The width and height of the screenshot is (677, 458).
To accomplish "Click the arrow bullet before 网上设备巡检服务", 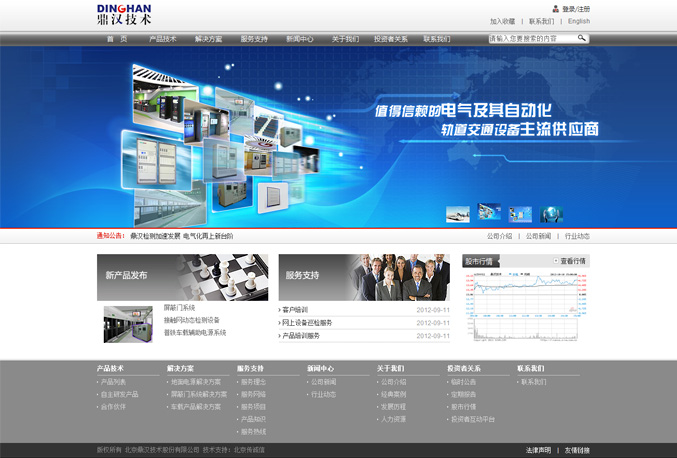I will tap(280, 323).
